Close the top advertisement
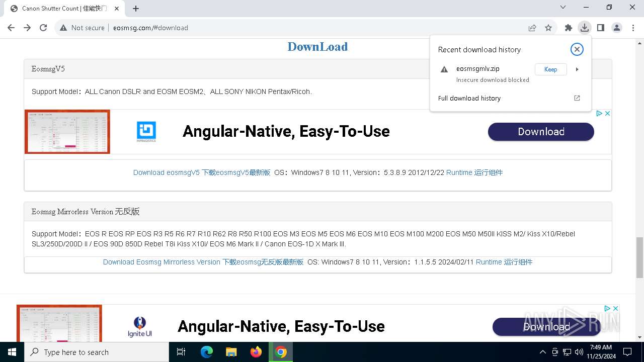The image size is (644, 362). pyautogui.click(x=607, y=114)
